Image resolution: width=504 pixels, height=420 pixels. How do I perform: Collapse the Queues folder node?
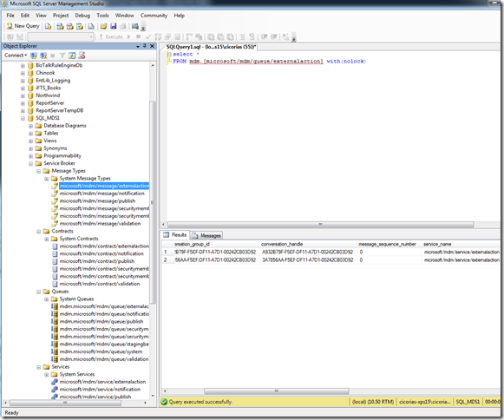(38, 292)
